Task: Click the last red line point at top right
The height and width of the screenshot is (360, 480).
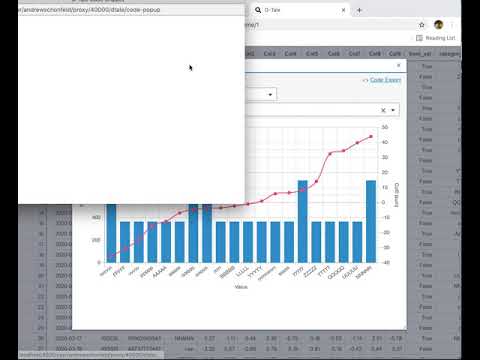Action: point(371,137)
